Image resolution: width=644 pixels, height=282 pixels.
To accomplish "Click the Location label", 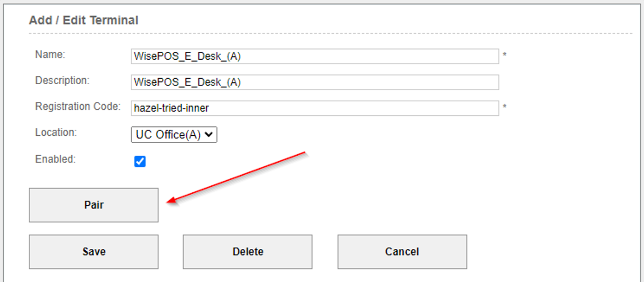I will point(56,132).
